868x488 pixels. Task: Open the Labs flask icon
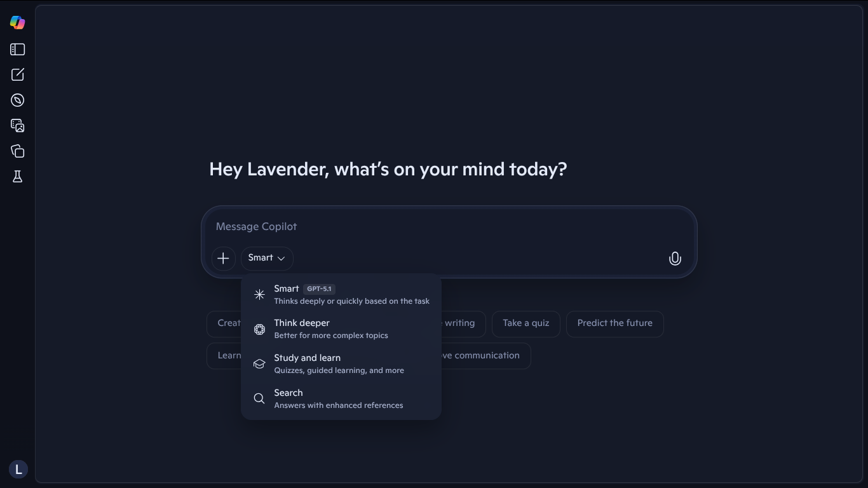[x=18, y=177]
